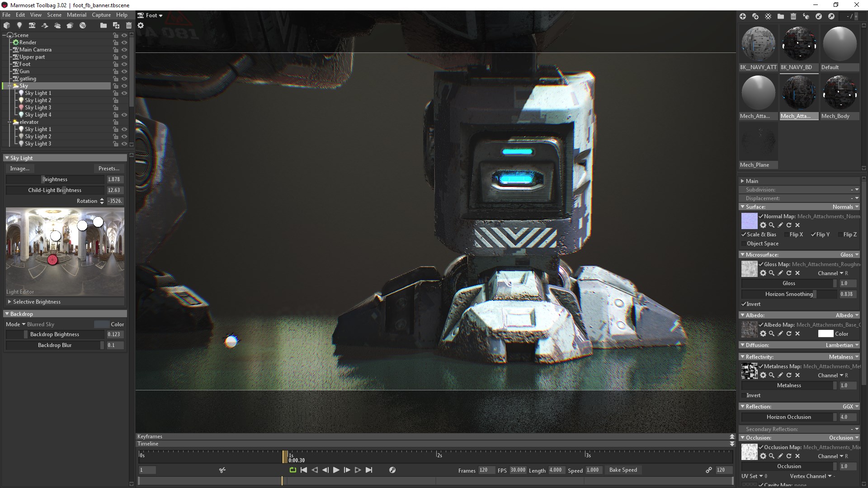The height and width of the screenshot is (488, 868).
Task: Select the Mech_Body material thumbnail
Action: (839, 93)
